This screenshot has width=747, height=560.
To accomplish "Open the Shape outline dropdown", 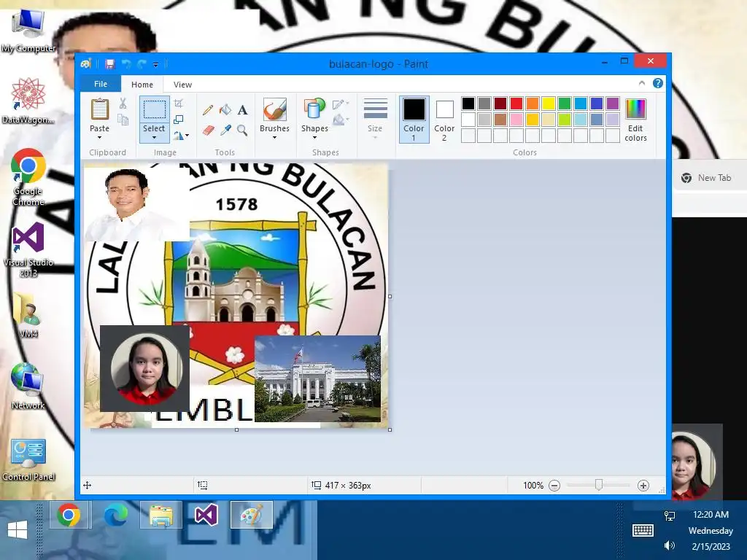I will [x=341, y=104].
